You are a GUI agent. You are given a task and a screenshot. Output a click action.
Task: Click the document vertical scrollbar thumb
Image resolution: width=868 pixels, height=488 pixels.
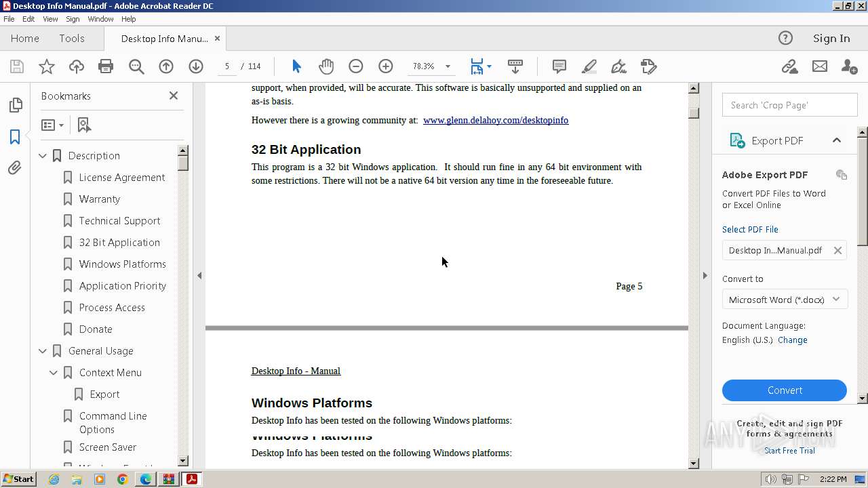point(694,113)
